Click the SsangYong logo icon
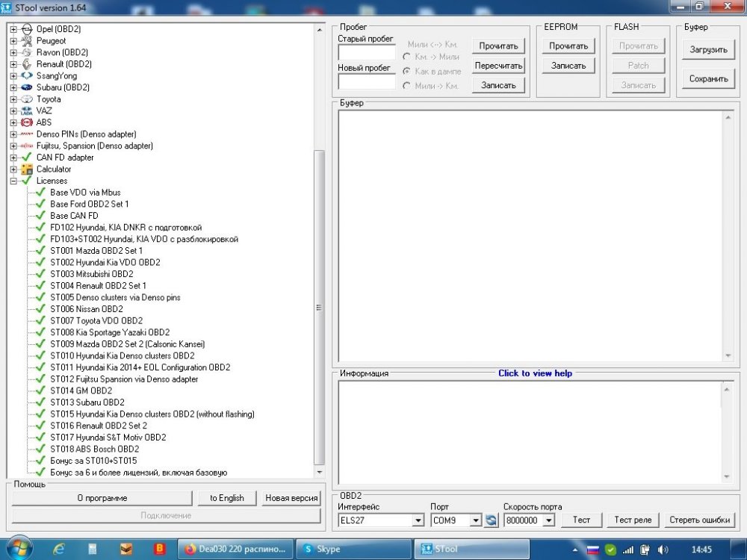Viewport: 747px width, 560px height. [27, 75]
